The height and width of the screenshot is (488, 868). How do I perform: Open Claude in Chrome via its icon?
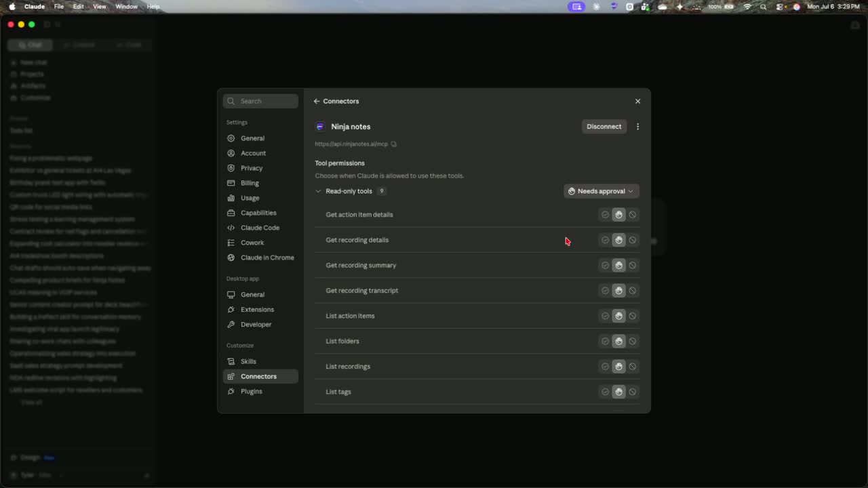pyautogui.click(x=231, y=258)
